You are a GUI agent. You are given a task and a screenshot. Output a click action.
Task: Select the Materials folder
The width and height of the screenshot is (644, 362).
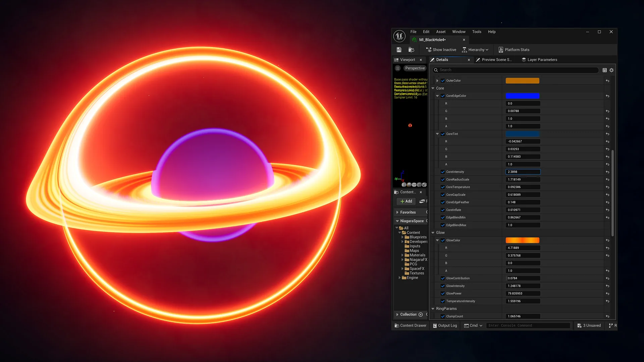pos(415,255)
